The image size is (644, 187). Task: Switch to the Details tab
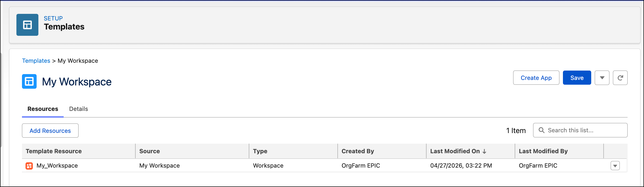(x=79, y=109)
